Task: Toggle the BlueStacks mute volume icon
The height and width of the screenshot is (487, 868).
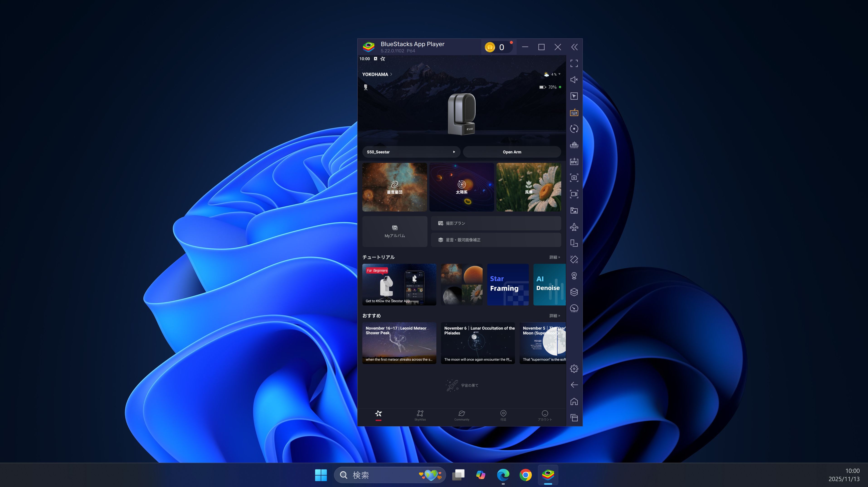Action: tap(574, 80)
